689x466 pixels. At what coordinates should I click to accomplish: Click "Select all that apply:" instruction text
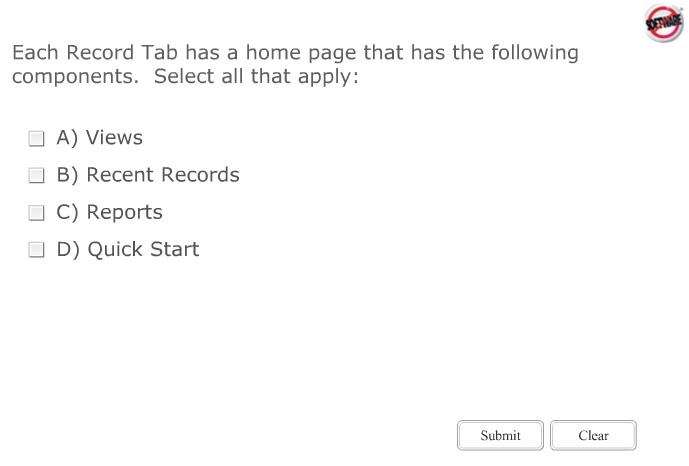click(x=255, y=78)
